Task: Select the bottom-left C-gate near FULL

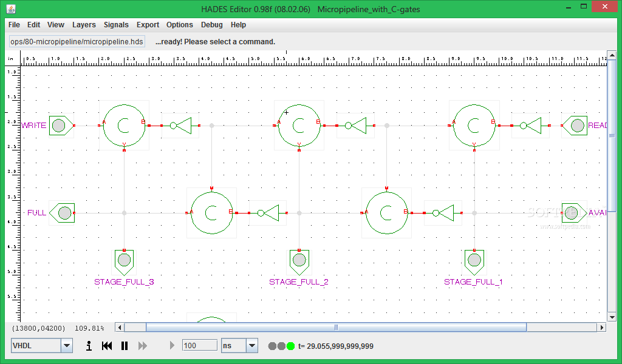Action: click(211, 213)
